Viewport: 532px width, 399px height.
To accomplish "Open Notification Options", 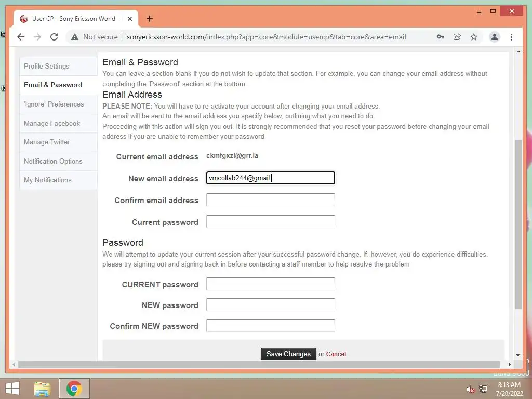I will (x=58, y=161).
